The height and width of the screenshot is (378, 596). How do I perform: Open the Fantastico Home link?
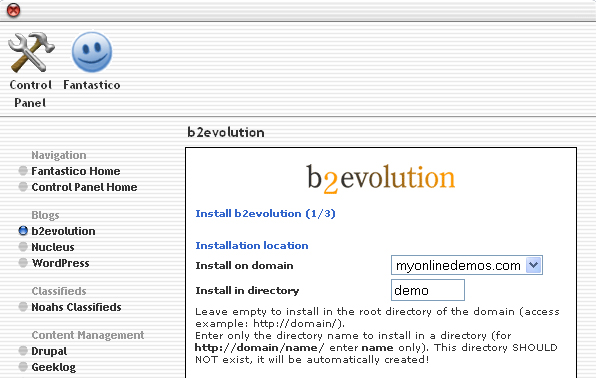pyautogui.click(x=76, y=171)
